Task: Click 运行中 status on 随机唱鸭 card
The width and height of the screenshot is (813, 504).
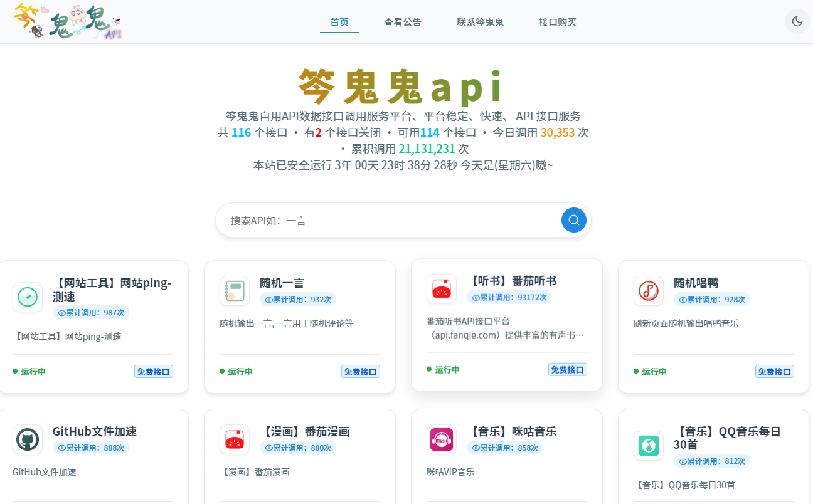Action: coord(650,372)
